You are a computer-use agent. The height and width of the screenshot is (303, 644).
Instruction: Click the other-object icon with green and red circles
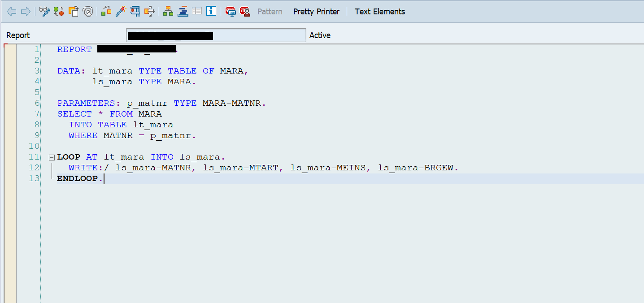(59, 11)
